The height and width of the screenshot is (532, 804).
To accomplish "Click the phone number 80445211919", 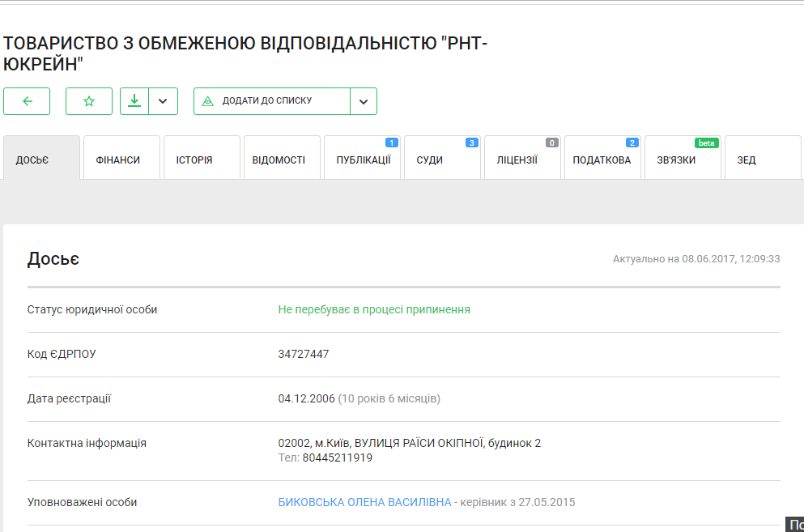I will (x=338, y=458).
